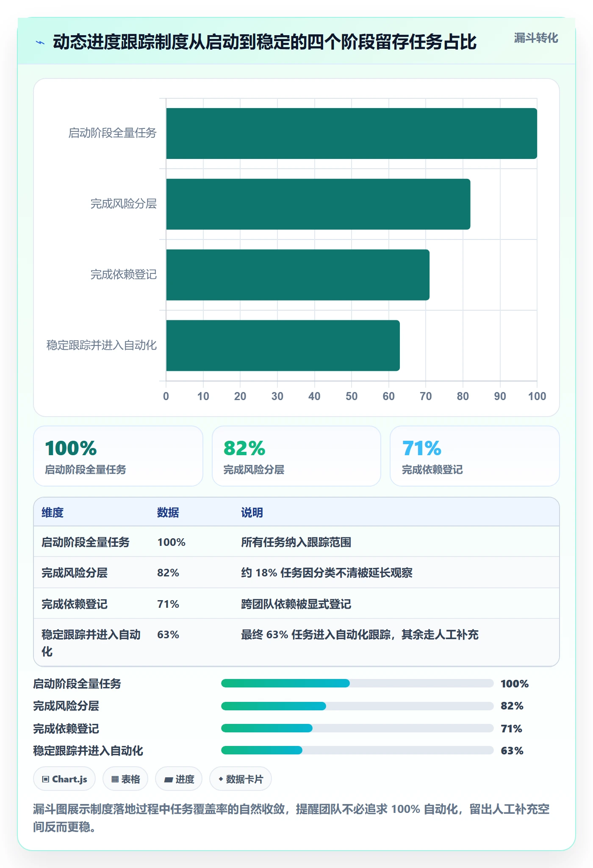Click the 71% progress bar for 完成依赖登记
Image resolution: width=593 pixels, height=868 pixels.
click(357, 728)
